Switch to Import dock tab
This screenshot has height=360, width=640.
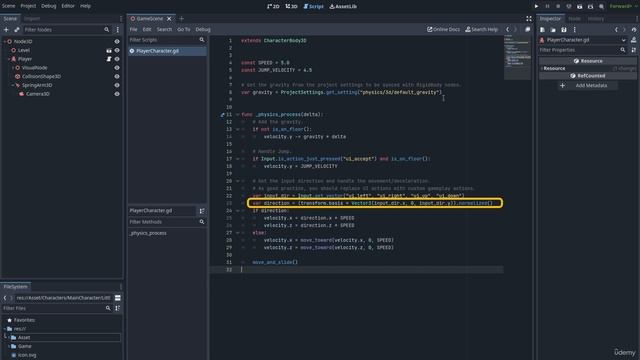32,19
